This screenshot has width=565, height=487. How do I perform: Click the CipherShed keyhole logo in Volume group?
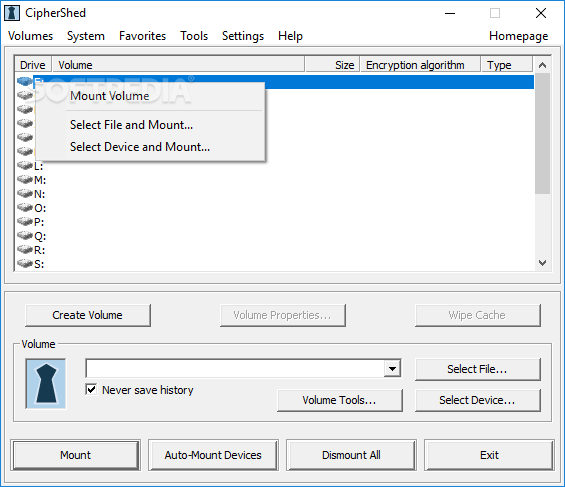click(46, 383)
